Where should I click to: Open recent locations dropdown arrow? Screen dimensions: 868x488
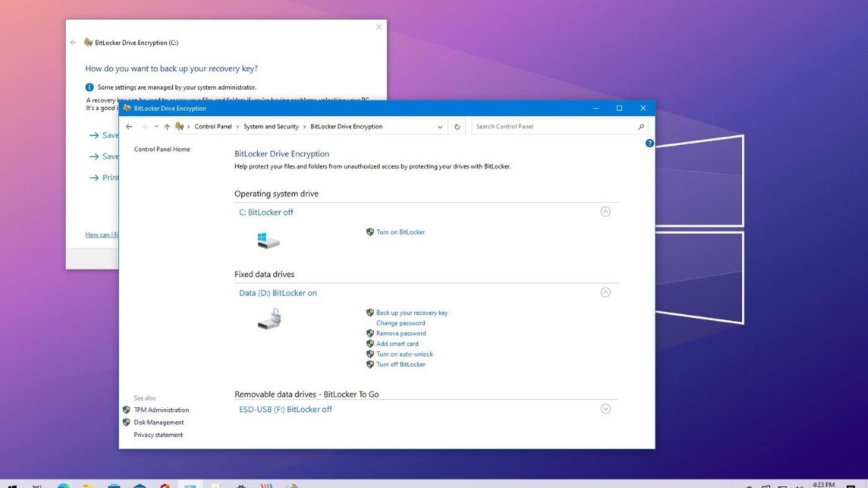[x=156, y=126]
